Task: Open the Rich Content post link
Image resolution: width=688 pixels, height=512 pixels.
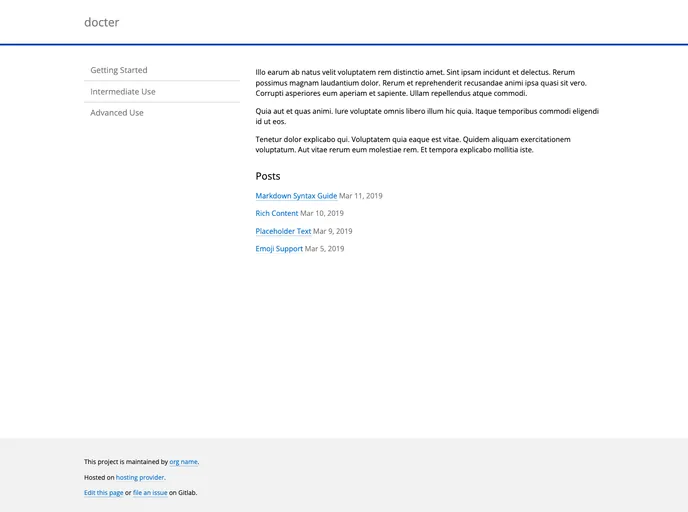Action: tap(276, 213)
